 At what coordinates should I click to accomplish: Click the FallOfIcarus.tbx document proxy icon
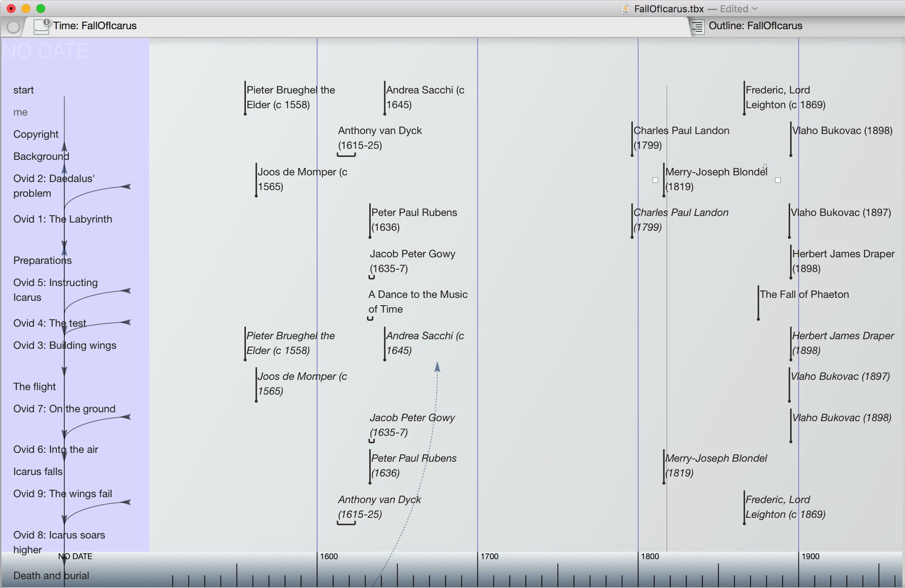point(625,9)
